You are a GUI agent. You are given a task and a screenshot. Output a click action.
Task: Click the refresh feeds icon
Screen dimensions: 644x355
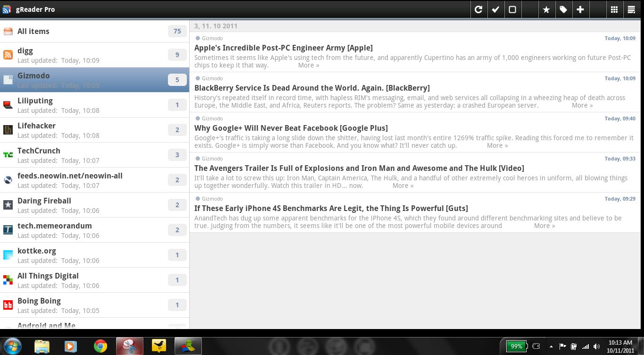(478, 9)
